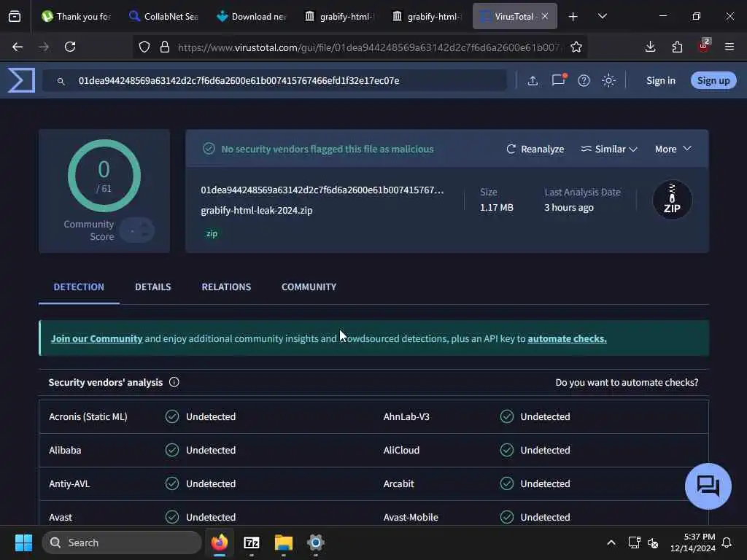Click the VirusTotal hash search field
The image size is (747, 560).
pos(274,80)
